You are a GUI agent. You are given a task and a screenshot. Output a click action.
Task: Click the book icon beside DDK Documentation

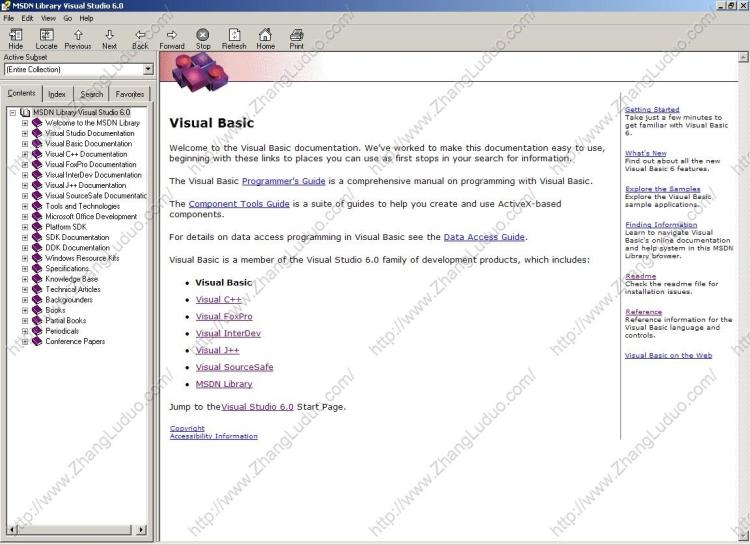click(x=37, y=248)
